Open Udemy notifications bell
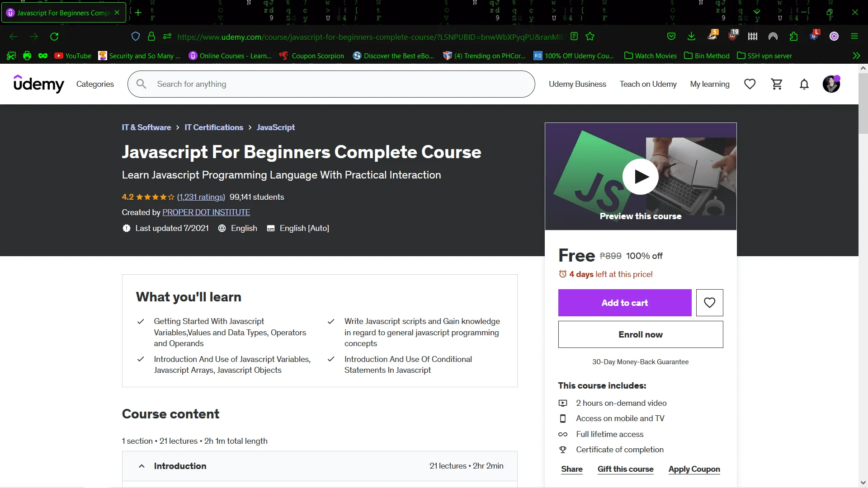The width and height of the screenshot is (868, 488). click(x=804, y=84)
